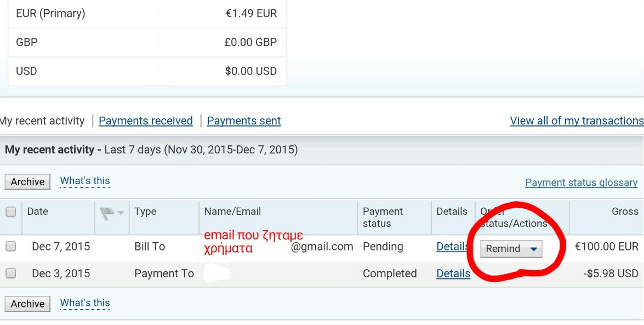The height and width of the screenshot is (325, 644).
Task: Switch to Payments received tab
Action: 146,121
